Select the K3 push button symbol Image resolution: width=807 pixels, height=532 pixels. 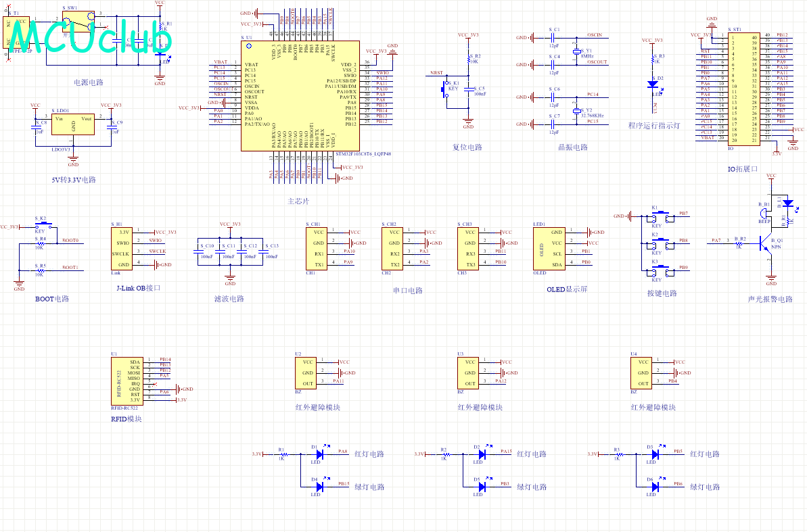click(x=660, y=270)
